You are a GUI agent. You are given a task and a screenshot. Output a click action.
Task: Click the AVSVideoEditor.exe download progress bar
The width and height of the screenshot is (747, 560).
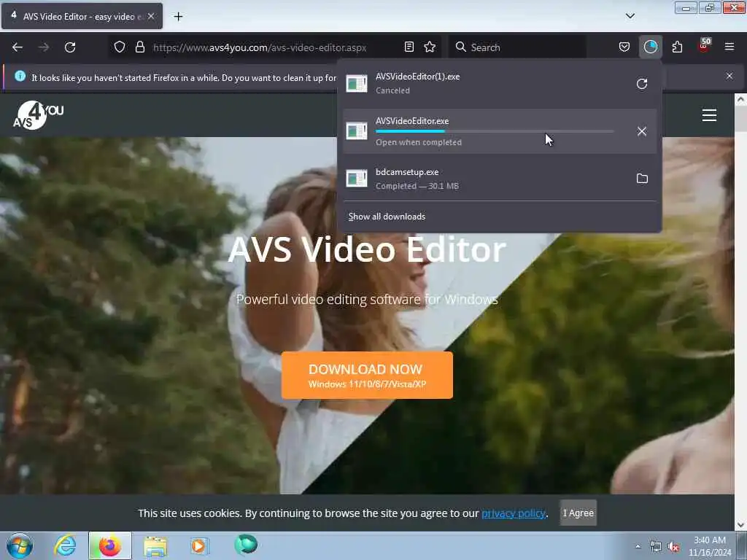[x=495, y=131]
